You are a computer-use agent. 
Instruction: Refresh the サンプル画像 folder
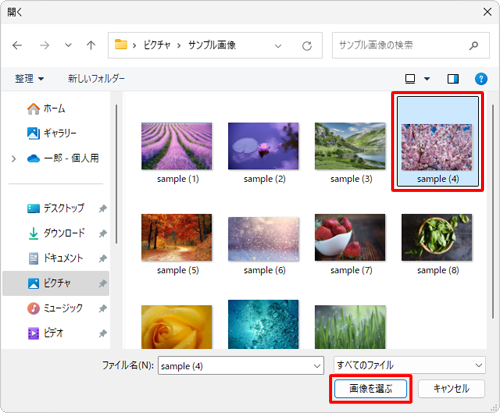click(307, 46)
